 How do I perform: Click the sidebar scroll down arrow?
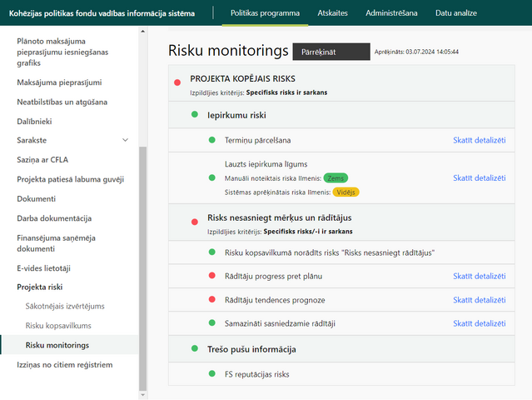[143, 395]
